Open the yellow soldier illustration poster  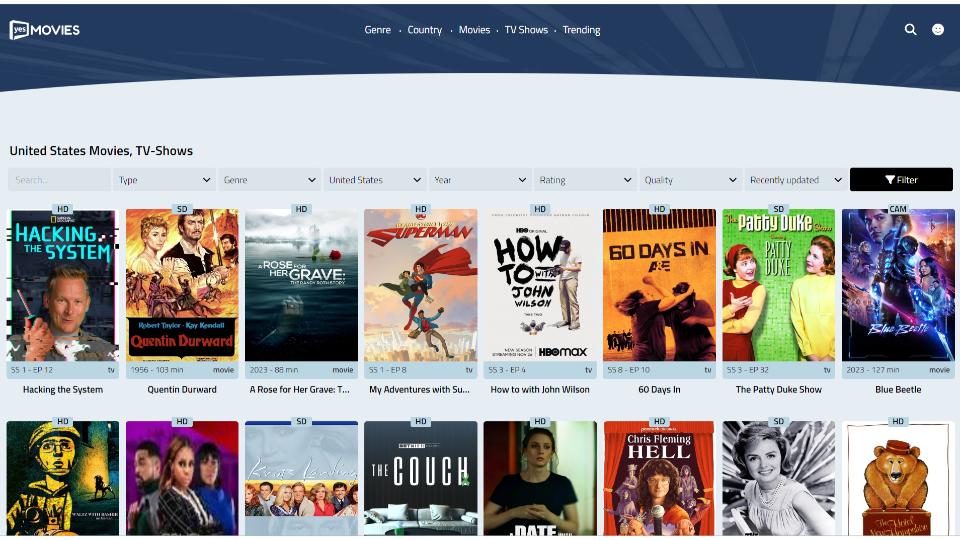63,478
